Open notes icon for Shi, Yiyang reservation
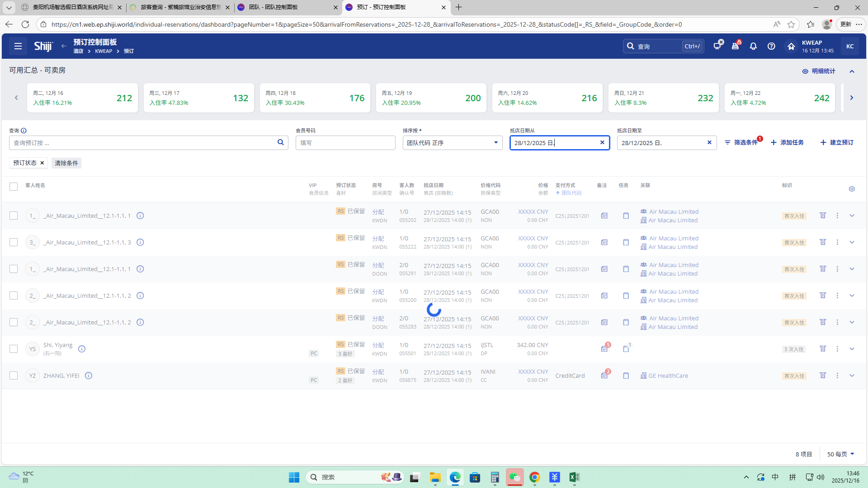 pos(604,349)
